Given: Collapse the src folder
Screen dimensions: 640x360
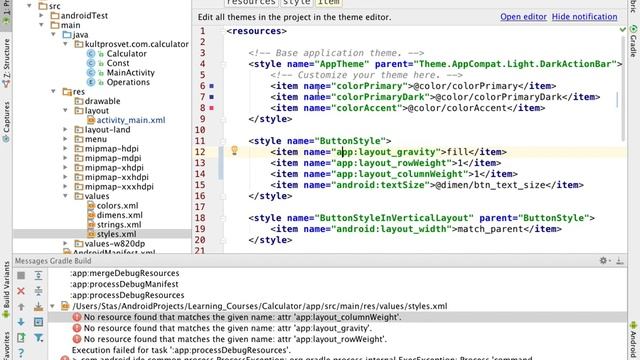Looking at the screenshot, I should click(29, 6).
